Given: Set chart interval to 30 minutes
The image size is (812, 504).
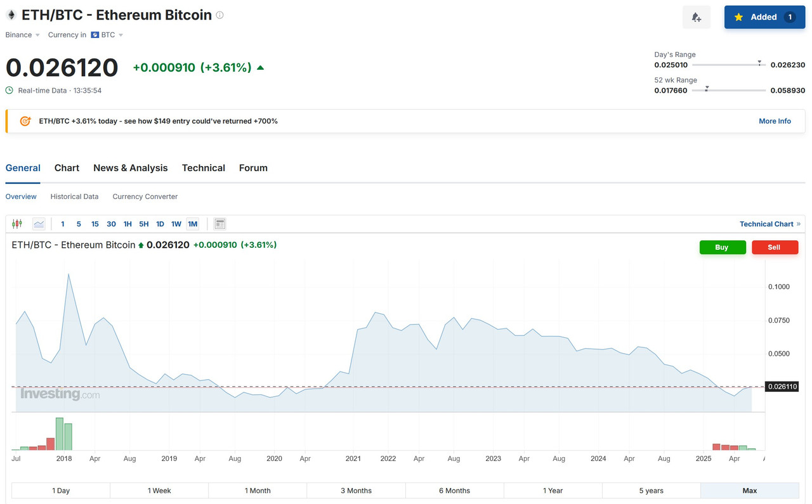Looking at the screenshot, I should pos(112,224).
